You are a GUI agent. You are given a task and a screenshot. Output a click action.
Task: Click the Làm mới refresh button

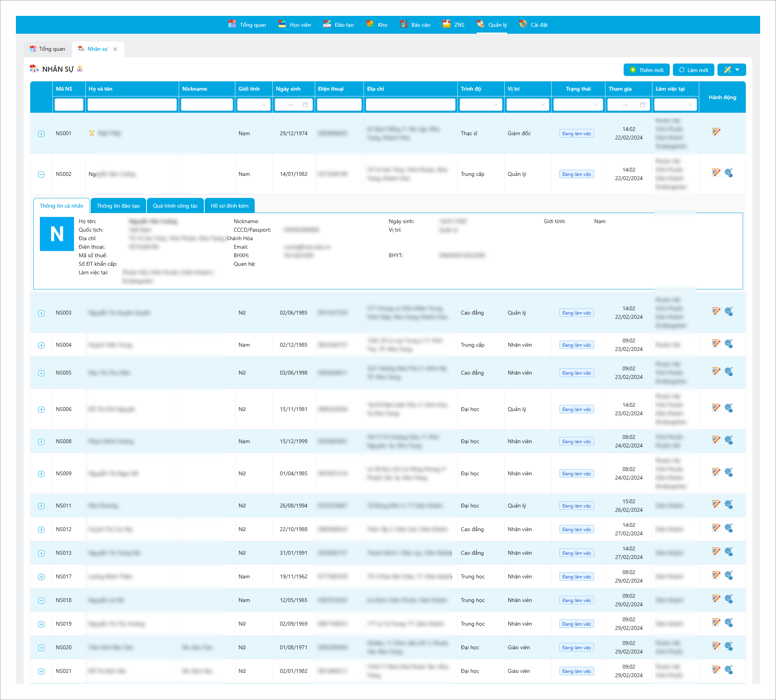pos(693,70)
